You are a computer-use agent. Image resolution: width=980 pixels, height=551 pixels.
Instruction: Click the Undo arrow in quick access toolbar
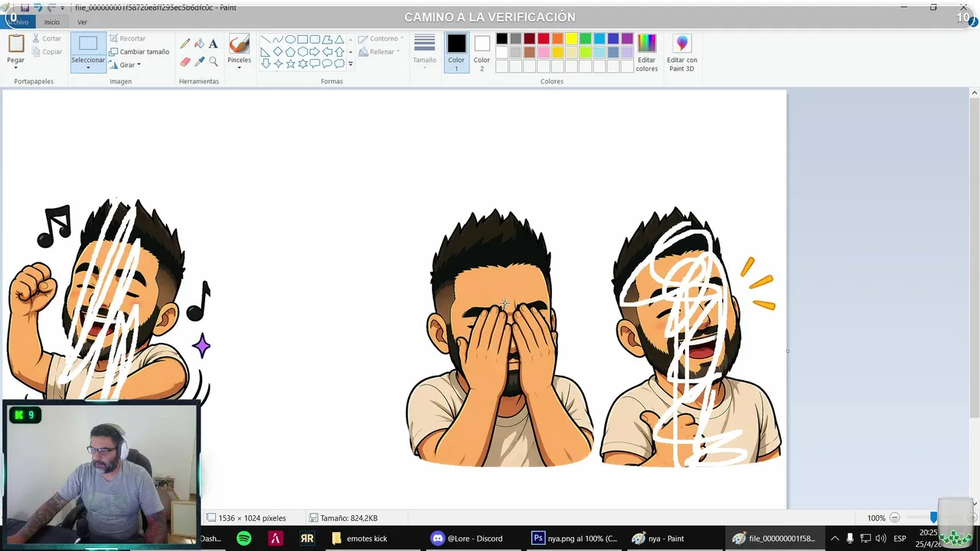point(38,7)
